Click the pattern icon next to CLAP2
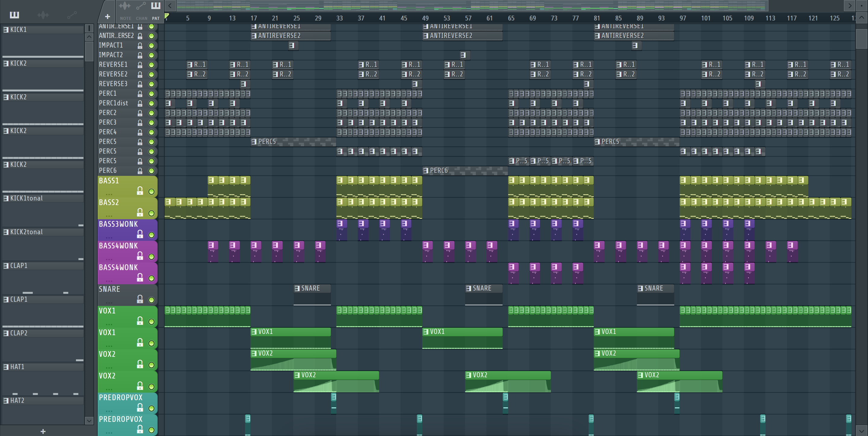 pyautogui.click(x=6, y=333)
